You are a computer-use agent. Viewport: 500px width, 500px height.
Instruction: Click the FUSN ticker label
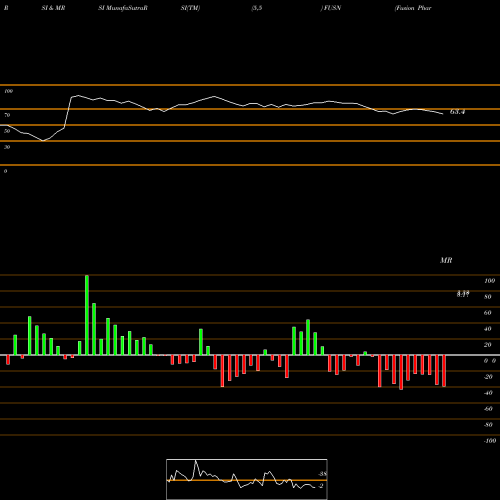331,8
